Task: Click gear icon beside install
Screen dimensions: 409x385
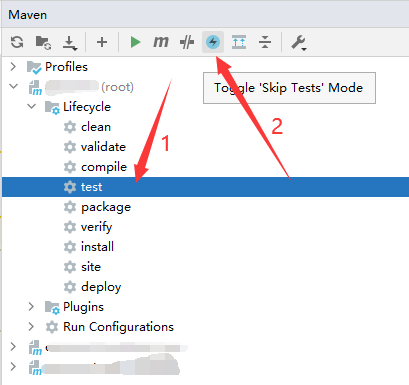Action: point(70,247)
